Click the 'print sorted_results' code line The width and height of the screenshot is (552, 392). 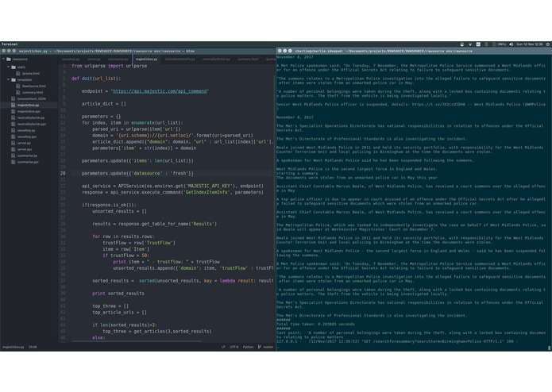118,294
